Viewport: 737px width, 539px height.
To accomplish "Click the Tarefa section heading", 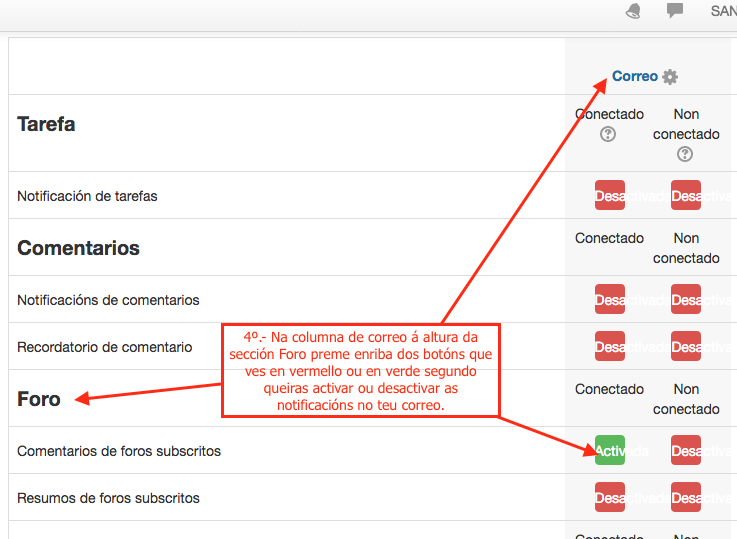I will pyautogui.click(x=46, y=125).
